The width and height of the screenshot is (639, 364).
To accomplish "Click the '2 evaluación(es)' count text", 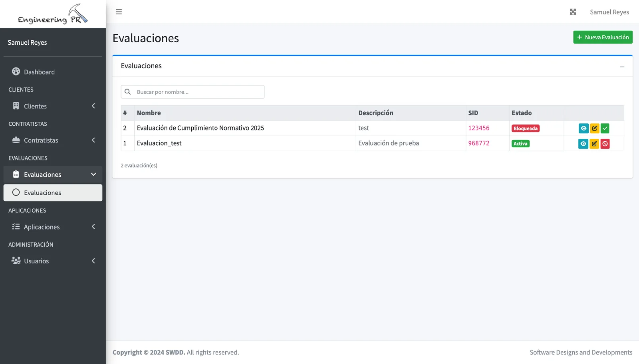I will pyautogui.click(x=139, y=166).
